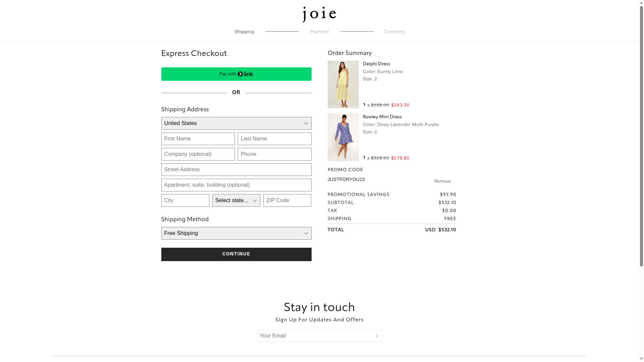Focus the ZIP Code field
Image resolution: width=644 pixels, height=362 pixels.
[x=287, y=200]
